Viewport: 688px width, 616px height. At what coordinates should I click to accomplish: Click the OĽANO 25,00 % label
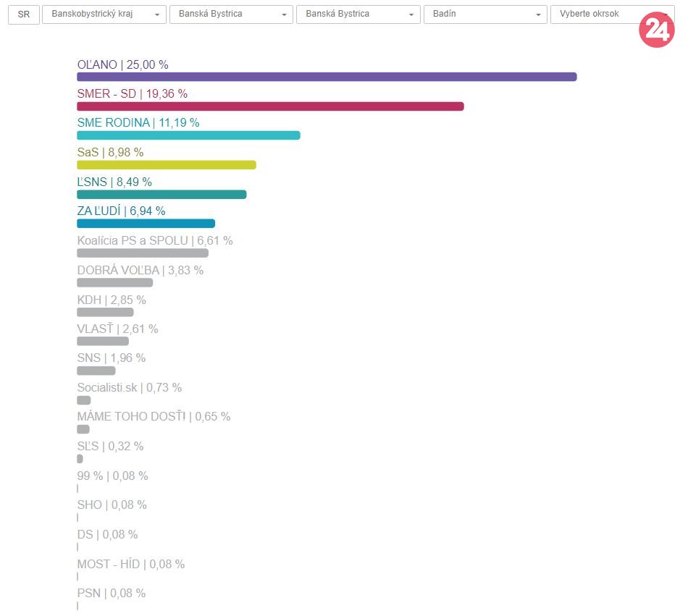point(122,64)
